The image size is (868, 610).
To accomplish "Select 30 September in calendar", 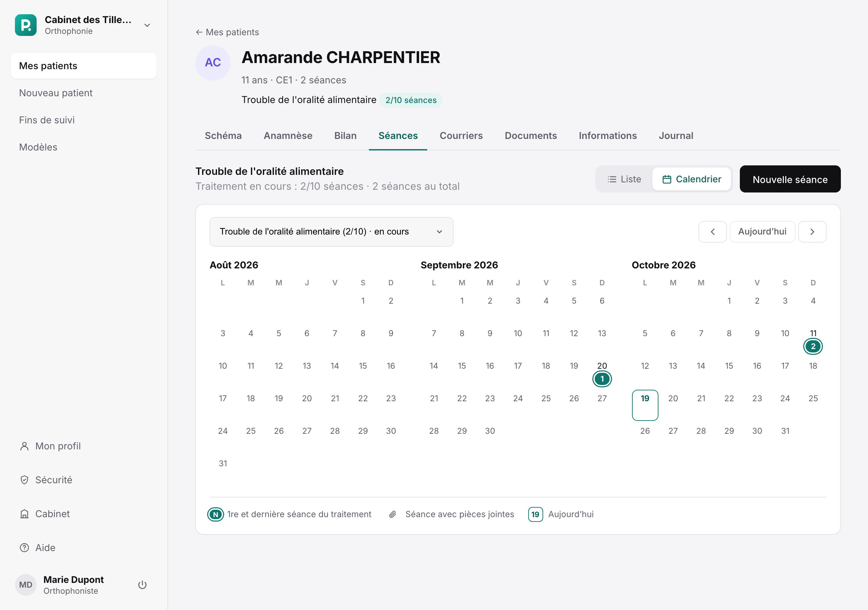I will click(490, 431).
